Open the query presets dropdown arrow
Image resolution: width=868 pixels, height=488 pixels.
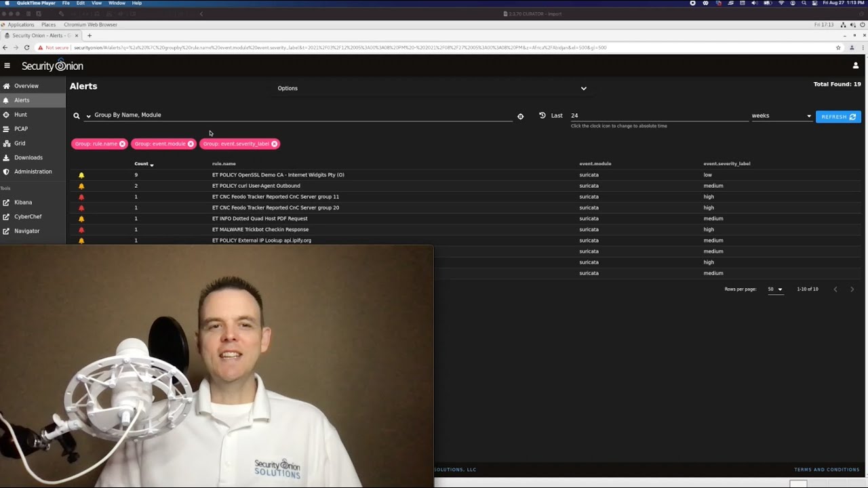point(88,116)
